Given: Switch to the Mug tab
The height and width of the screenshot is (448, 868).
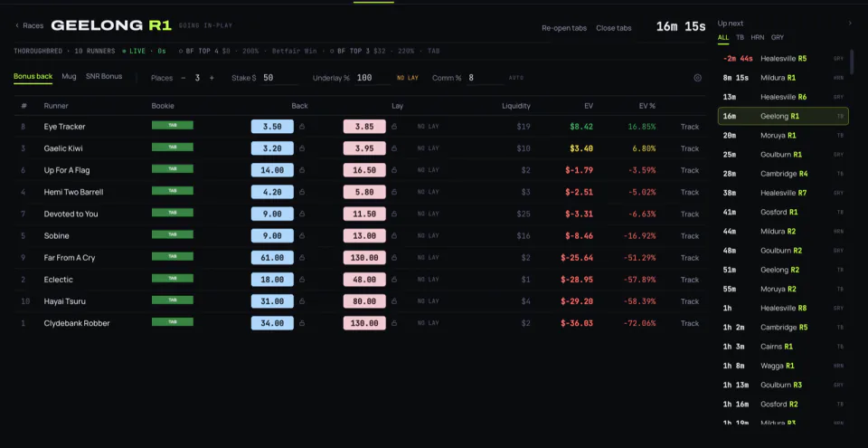Looking at the screenshot, I should (x=70, y=77).
